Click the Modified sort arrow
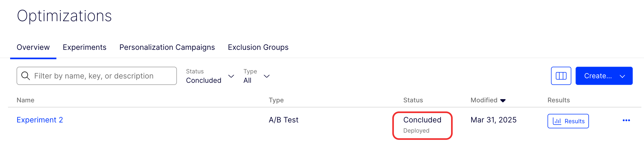 click(x=503, y=100)
